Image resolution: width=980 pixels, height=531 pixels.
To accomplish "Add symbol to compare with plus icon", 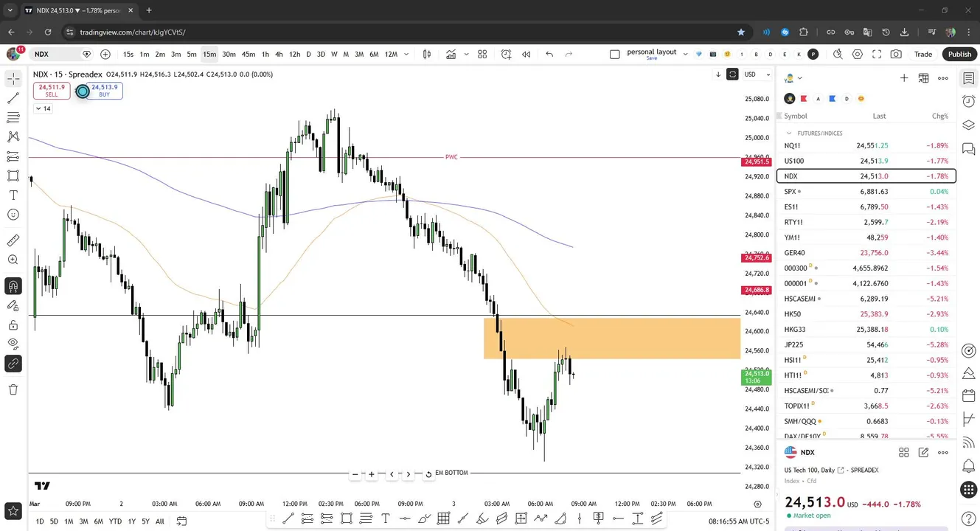I will pyautogui.click(x=105, y=54).
